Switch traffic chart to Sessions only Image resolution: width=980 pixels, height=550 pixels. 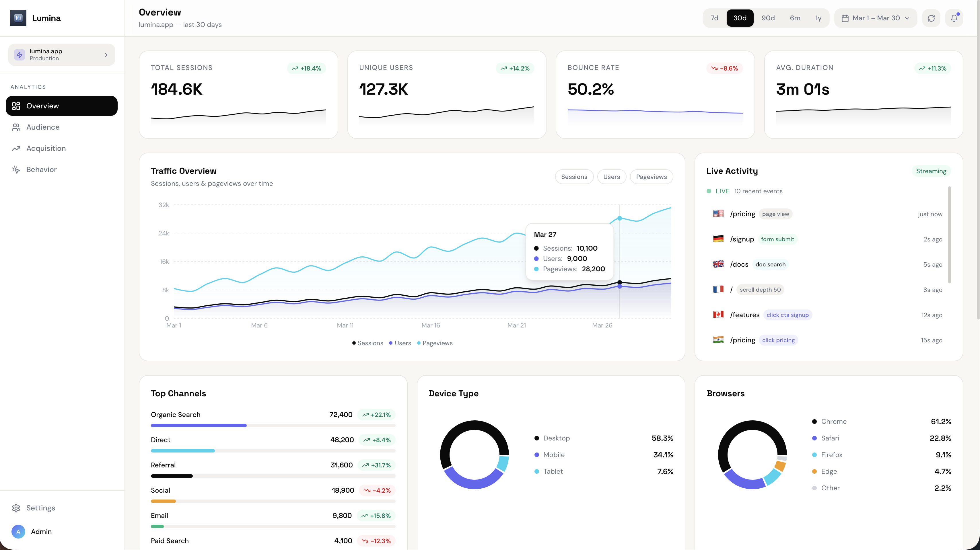(x=574, y=176)
